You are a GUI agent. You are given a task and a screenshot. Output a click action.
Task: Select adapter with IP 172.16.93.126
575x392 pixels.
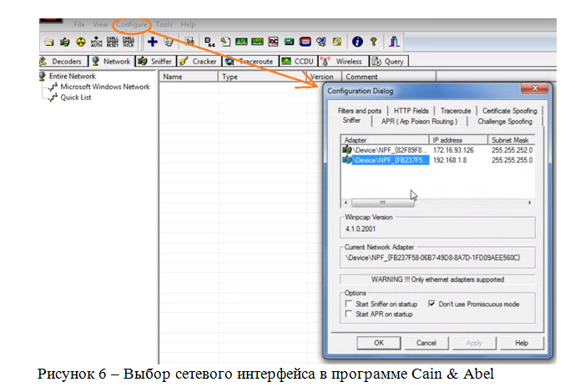tap(438, 150)
